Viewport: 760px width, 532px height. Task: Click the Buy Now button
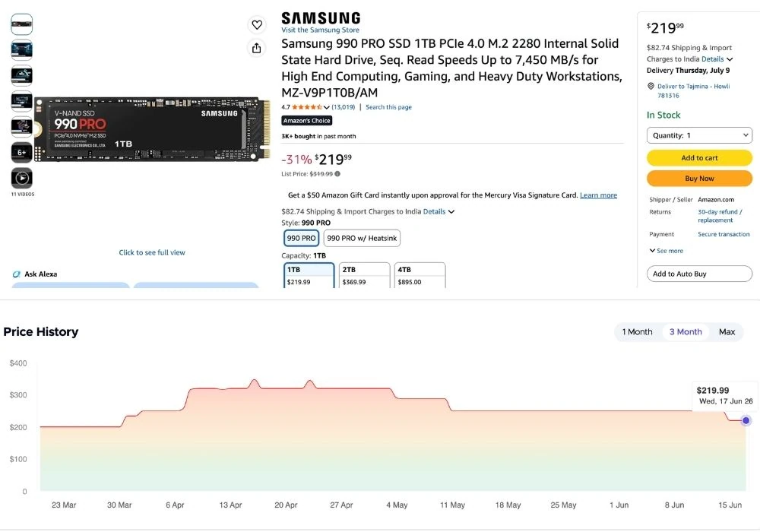[699, 179]
